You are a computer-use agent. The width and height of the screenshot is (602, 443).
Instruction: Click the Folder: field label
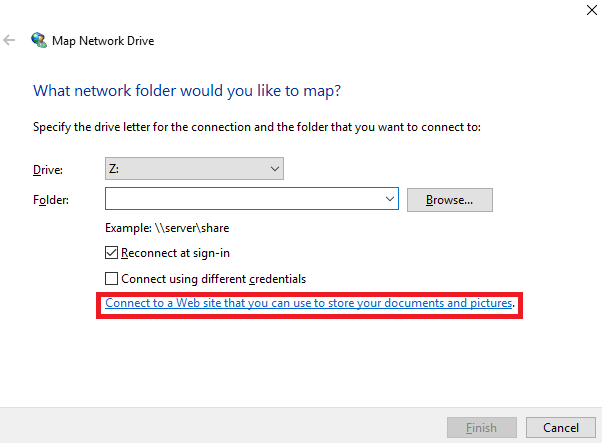(51, 200)
